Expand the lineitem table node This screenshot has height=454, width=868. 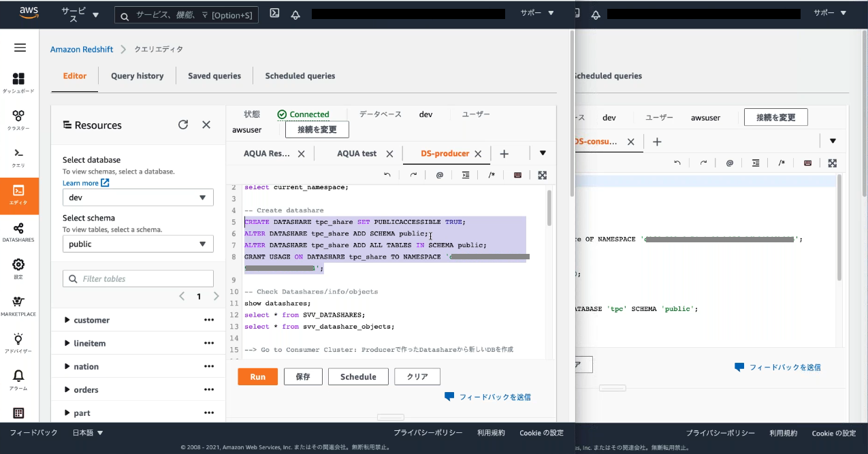[x=67, y=344]
